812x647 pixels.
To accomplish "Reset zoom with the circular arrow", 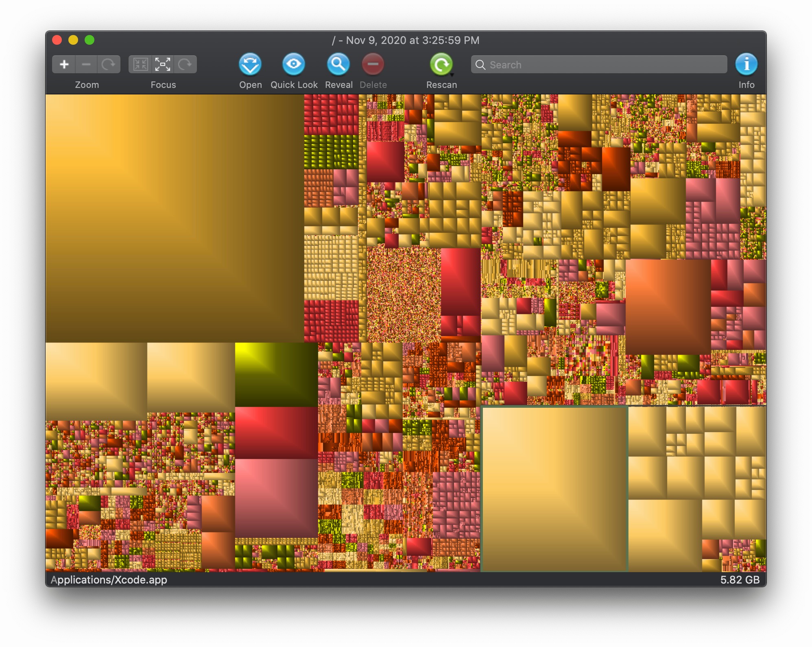I will [x=109, y=64].
